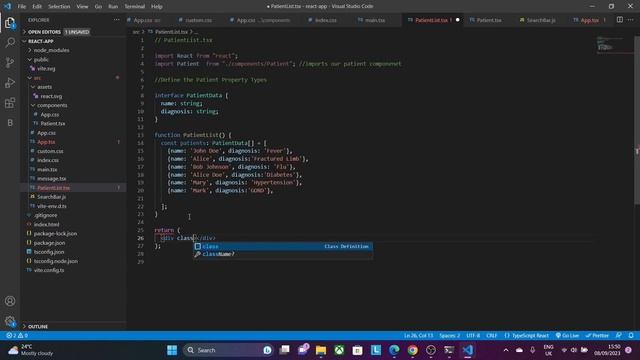Open the Search view in activity bar
The width and height of the screenshot is (640, 360).
pos(10,42)
